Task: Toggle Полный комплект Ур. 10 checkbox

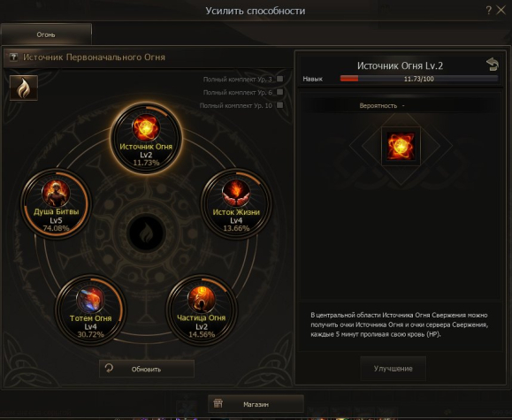Action: [279, 105]
